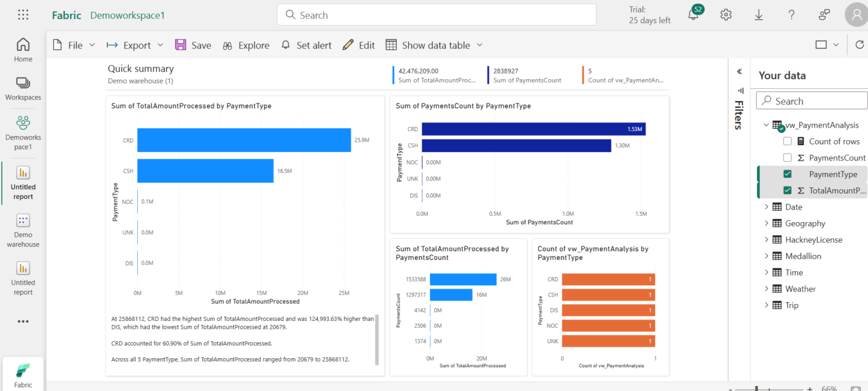Viewport: 868px width, 391px height.
Task: Check the Count of rows field
Action: (x=787, y=141)
